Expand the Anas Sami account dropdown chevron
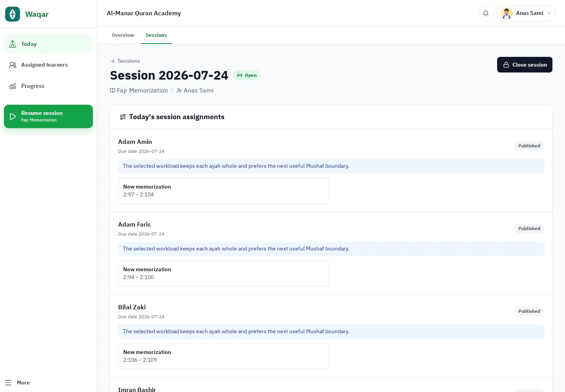The image size is (565, 392). click(549, 13)
